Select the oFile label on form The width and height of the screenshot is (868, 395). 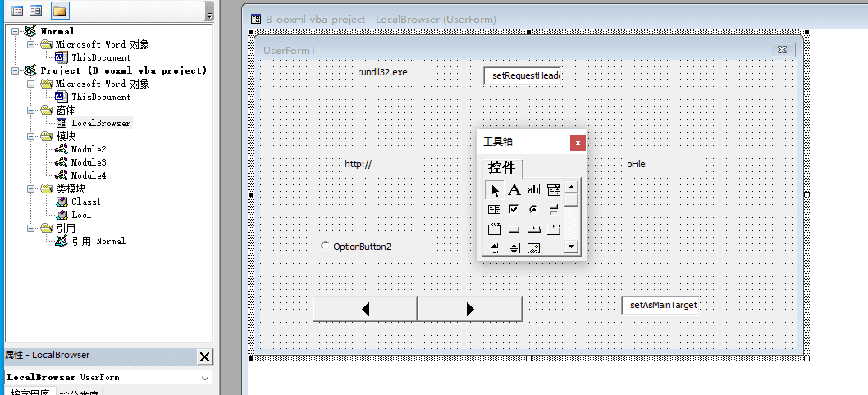click(x=636, y=164)
